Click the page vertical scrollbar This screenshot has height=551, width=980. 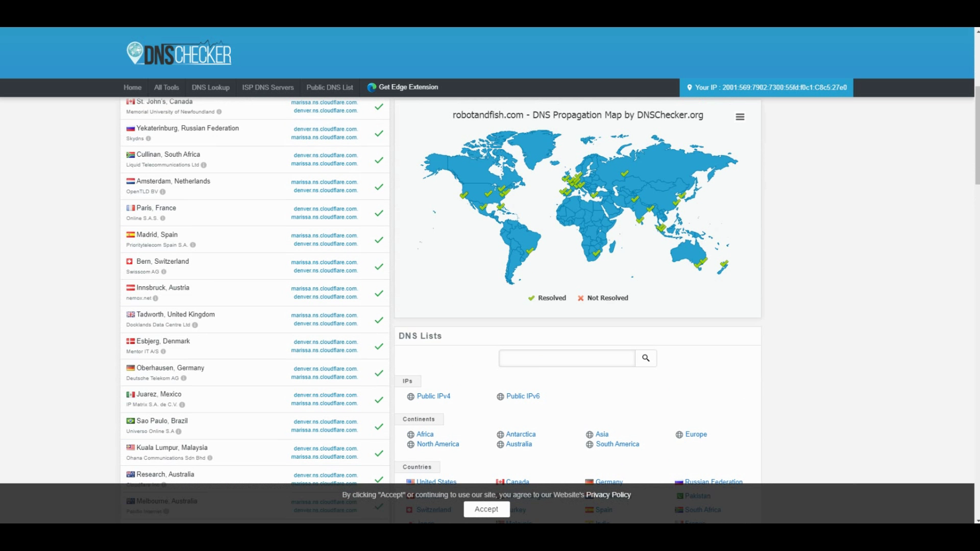pyautogui.click(x=977, y=136)
